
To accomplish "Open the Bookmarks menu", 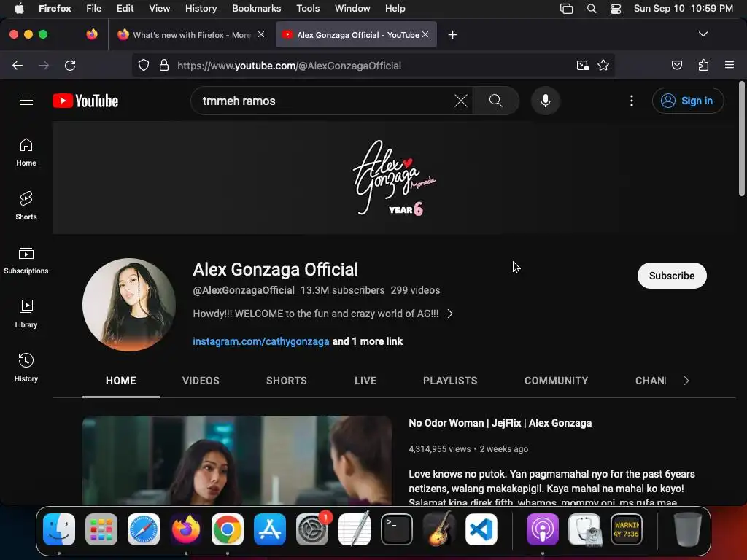I will point(256,9).
